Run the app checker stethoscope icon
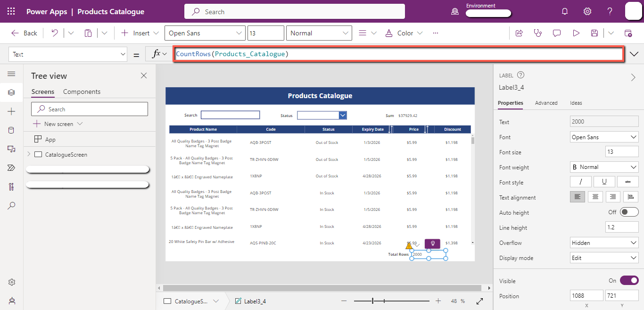Image resolution: width=644 pixels, height=310 pixels. (x=537, y=33)
